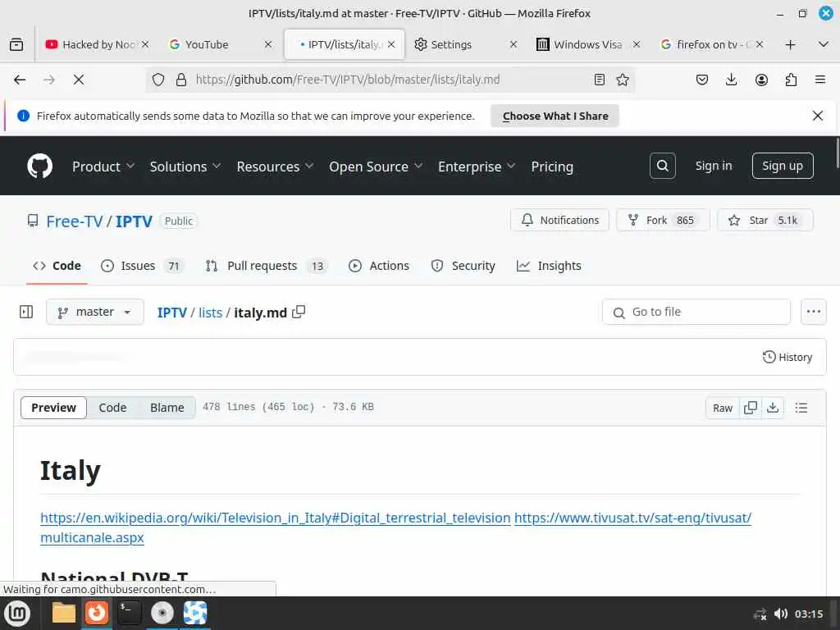840x630 pixels.
Task: Click the Firefox back arrow
Action: point(20,80)
